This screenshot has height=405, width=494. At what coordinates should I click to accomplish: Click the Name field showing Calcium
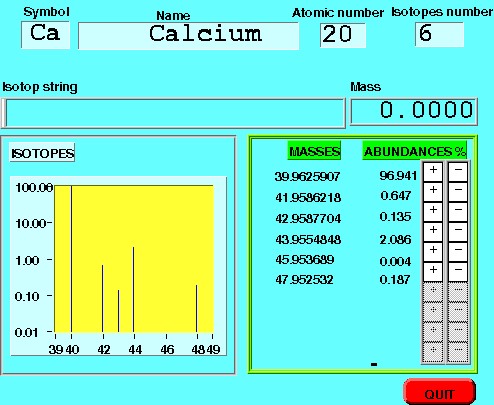189,36
